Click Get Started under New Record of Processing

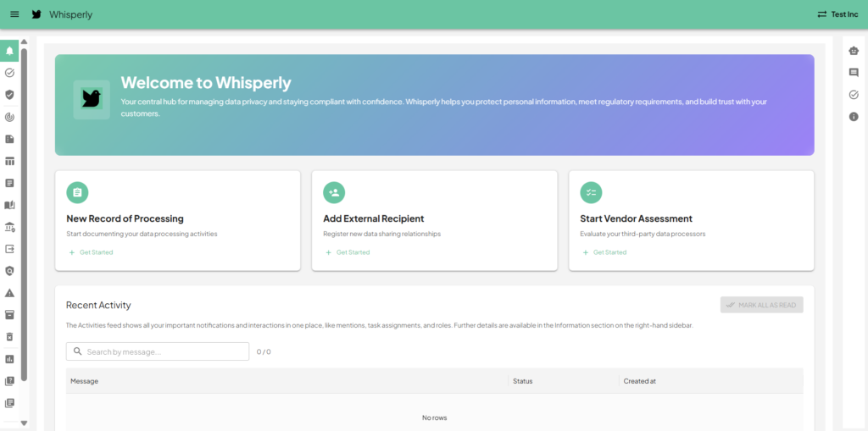click(x=91, y=252)
